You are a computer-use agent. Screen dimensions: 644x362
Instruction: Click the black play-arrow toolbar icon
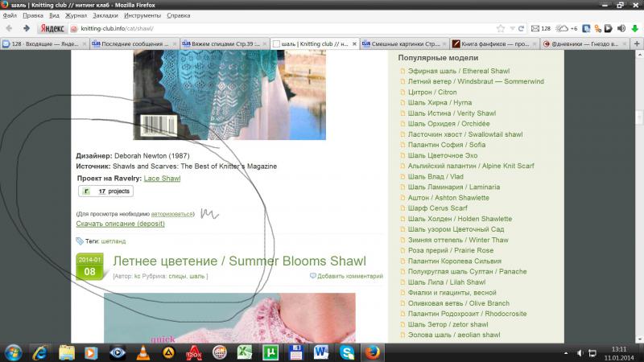point(609,28)
